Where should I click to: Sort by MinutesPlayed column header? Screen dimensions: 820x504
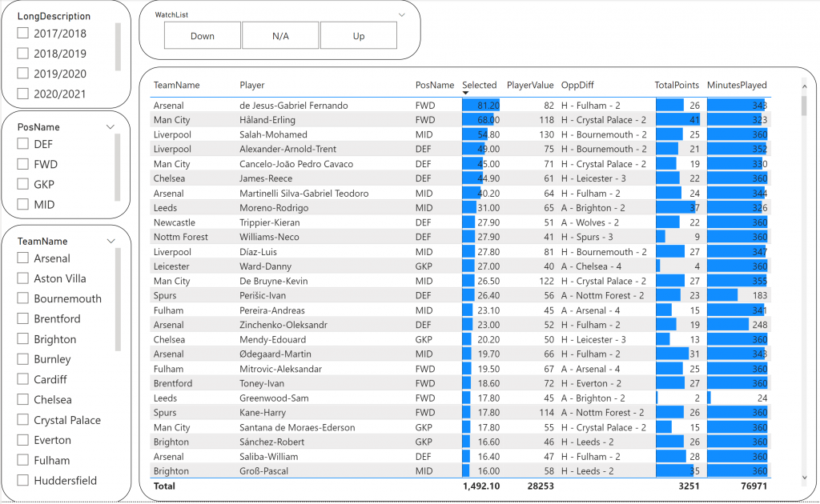tap(737, 85)
